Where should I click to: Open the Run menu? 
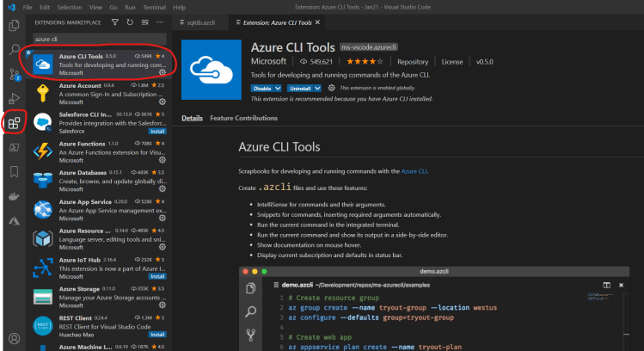coord(130,7)
